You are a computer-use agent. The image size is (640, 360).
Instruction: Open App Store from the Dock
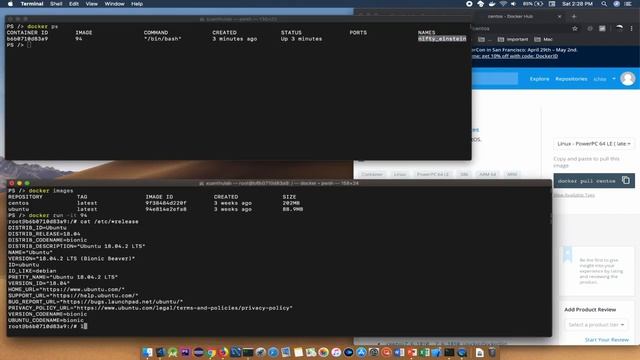pyautogui.click(x=361, y=352)
